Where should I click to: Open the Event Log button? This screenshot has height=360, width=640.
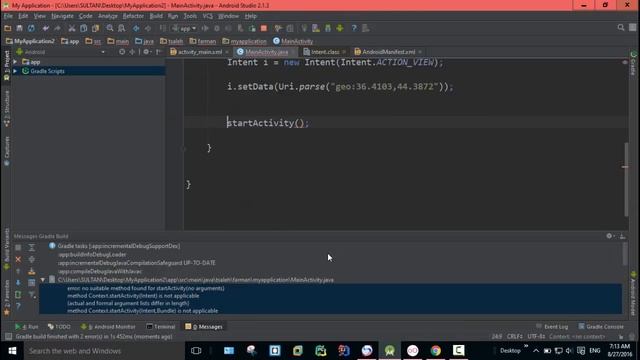coord(552,327)
